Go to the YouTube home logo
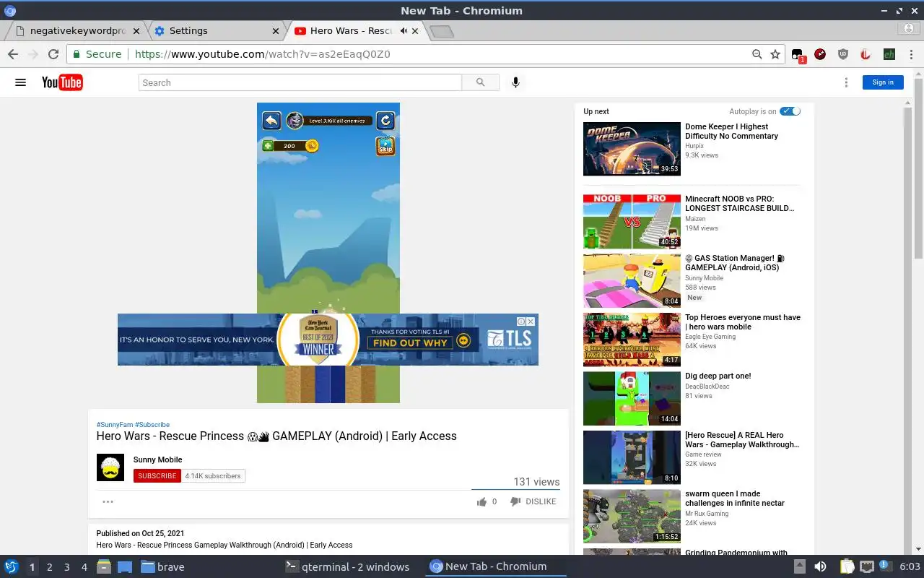This screenshot has width=924, height=578. tap(62, 82)
